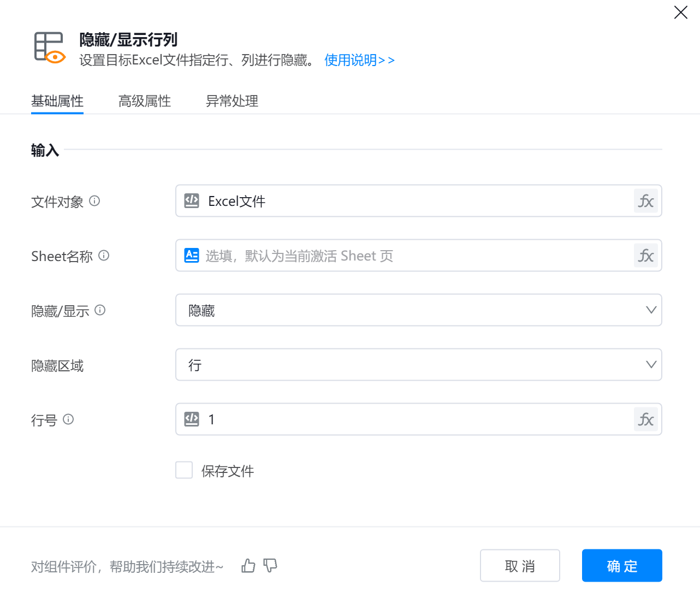Open the 使用说明 link
Viewport: 700px width, 598px height.
click(359, 60)
